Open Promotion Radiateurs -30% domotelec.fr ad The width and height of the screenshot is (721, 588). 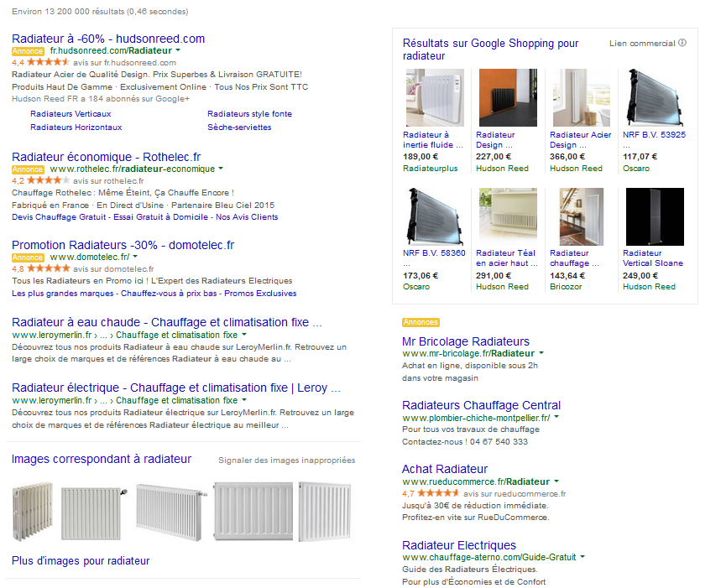pyautogui.click(x=123, y=245)
